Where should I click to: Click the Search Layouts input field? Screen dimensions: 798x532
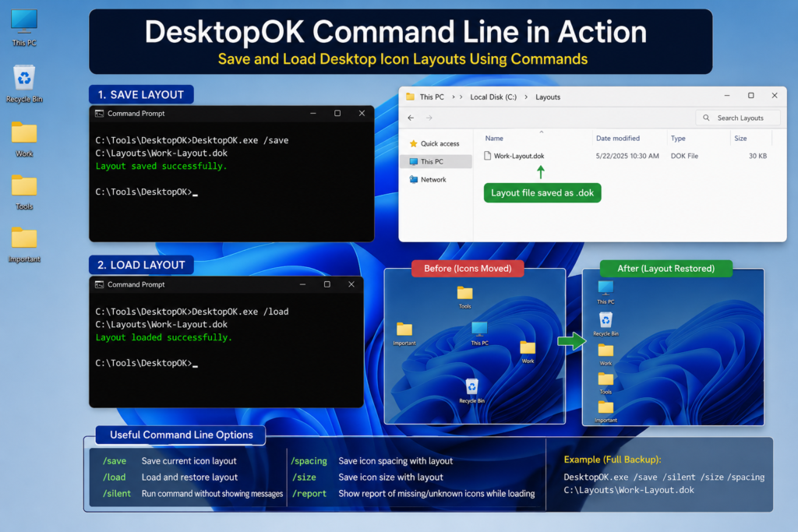coord(738,118)
